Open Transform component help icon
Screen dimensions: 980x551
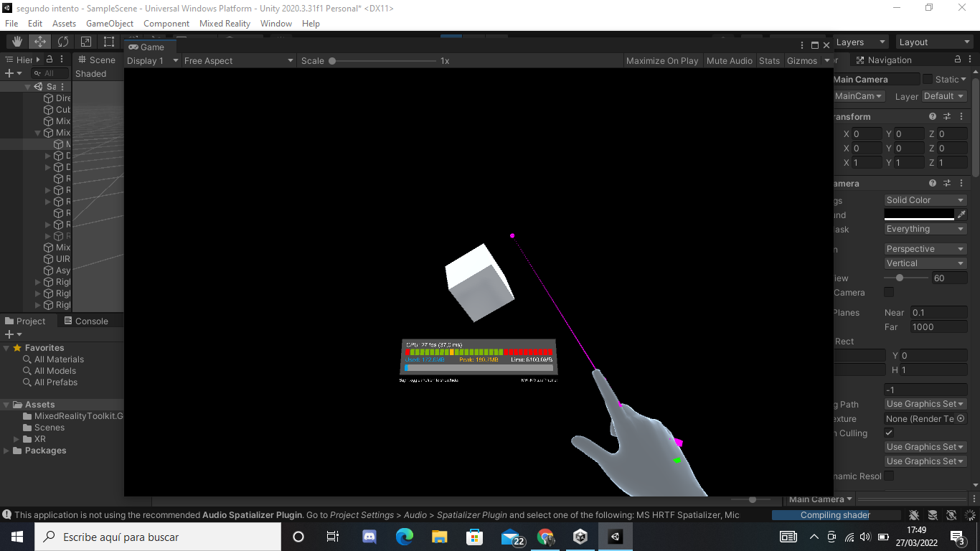pos(933,116)
